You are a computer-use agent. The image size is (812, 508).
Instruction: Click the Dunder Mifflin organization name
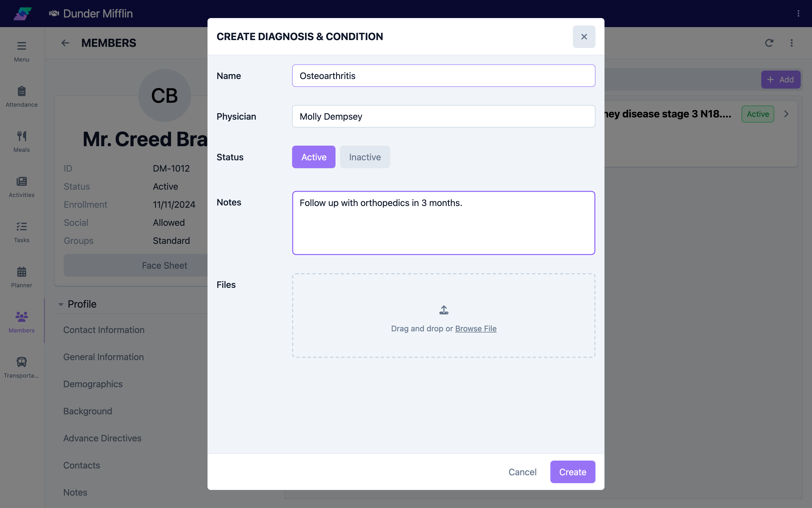98,14
